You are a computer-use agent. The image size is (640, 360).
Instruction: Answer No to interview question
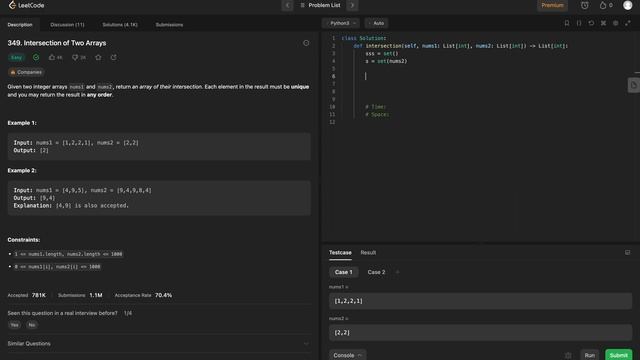32,325
